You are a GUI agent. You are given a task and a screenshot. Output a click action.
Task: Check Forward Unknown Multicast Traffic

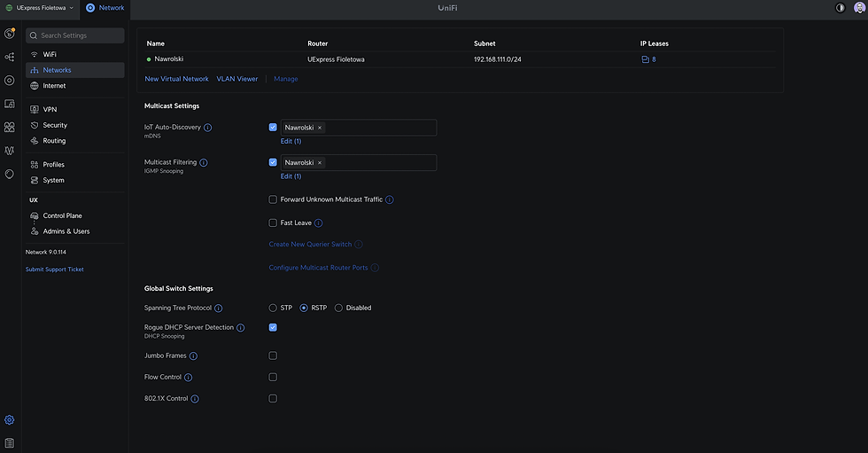(273, 199)
